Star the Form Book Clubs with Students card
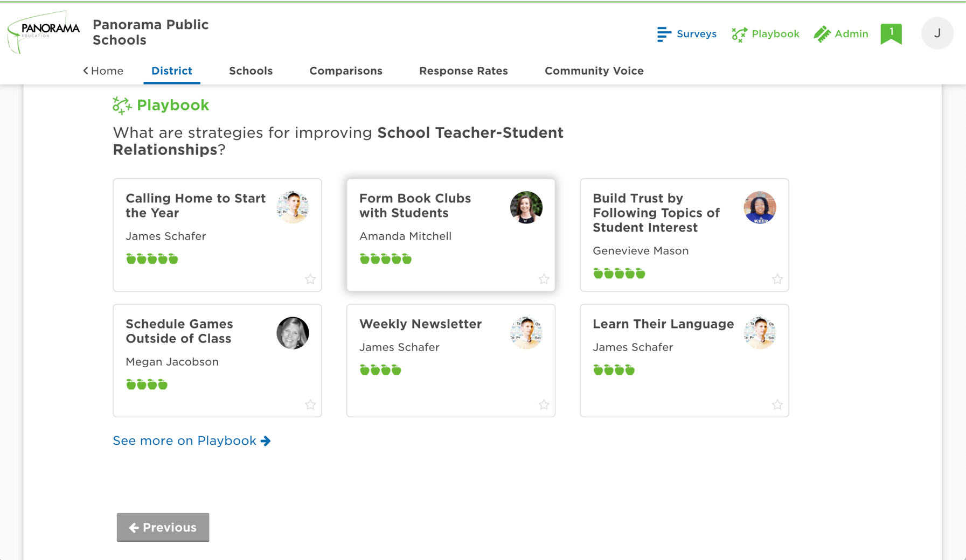Image resolution: width=966 pixels, height=560 pixels. 544,279
